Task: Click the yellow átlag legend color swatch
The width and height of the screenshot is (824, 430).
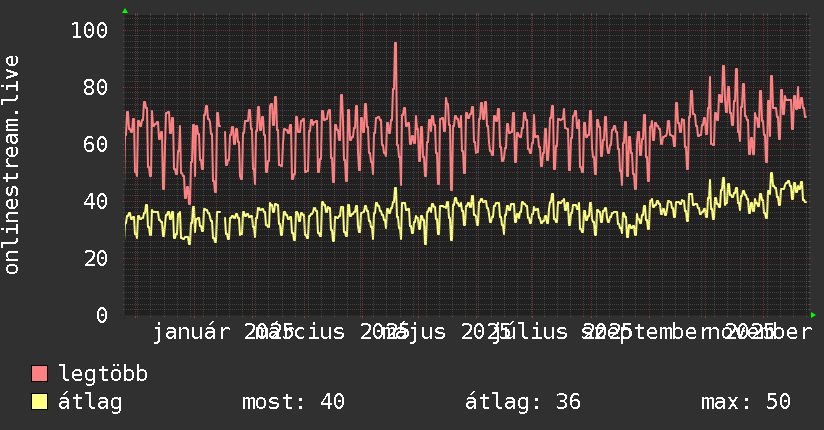Action: tap(39, 402)
